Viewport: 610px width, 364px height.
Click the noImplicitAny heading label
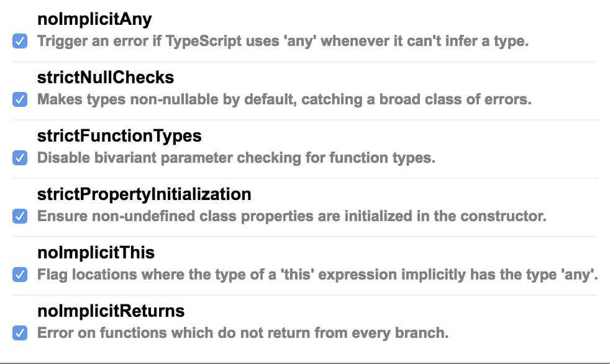click(x=94, y=19)
